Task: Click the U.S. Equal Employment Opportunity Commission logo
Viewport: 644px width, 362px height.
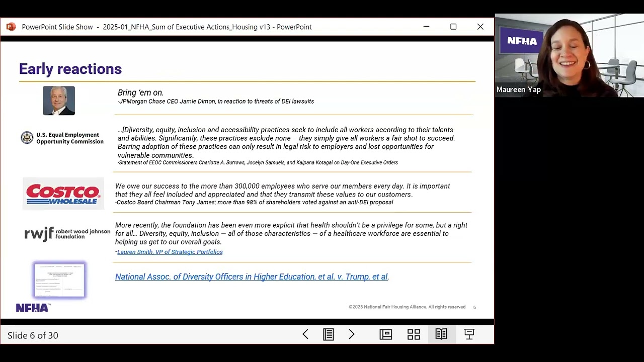Action: (62, 138)
